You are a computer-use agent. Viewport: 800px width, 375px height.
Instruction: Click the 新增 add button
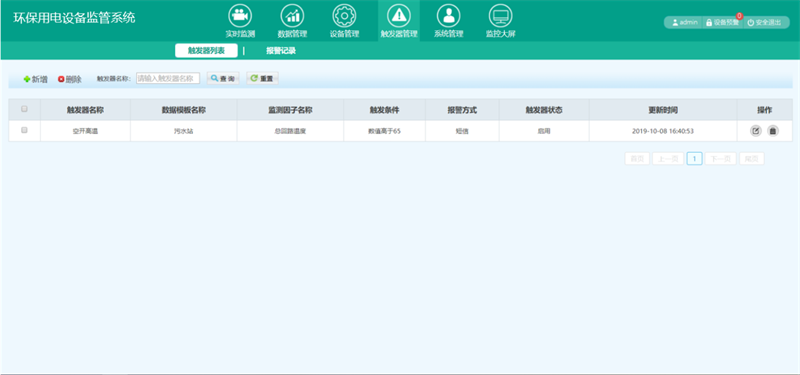(36, 79)
